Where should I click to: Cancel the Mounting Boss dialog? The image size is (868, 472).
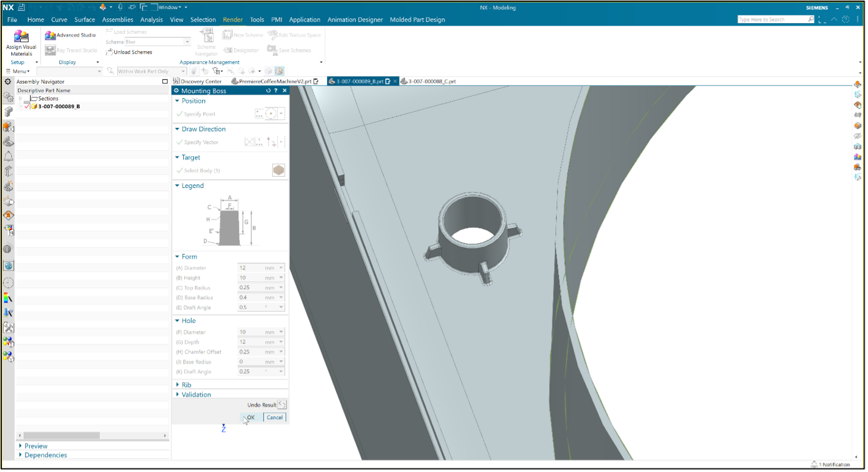[x=274, y=417]
